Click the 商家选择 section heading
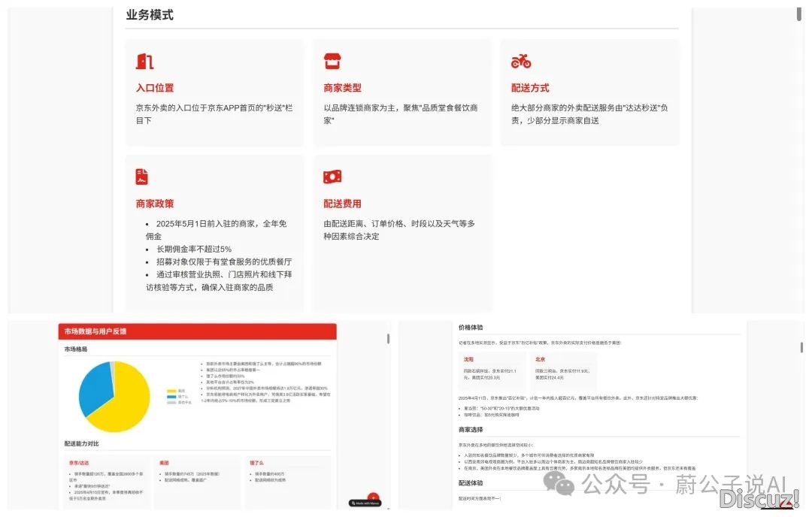The width and height of the screenshot is (812, 517). [471, 430]
